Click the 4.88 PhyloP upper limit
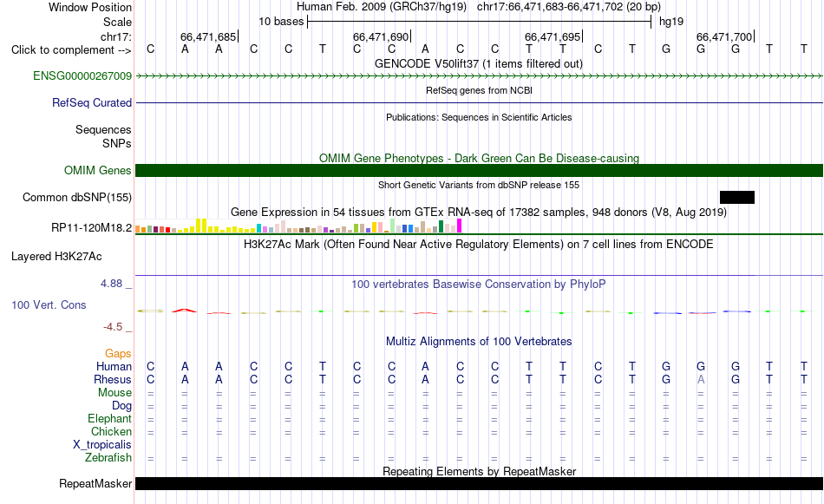 click(111, 284)
